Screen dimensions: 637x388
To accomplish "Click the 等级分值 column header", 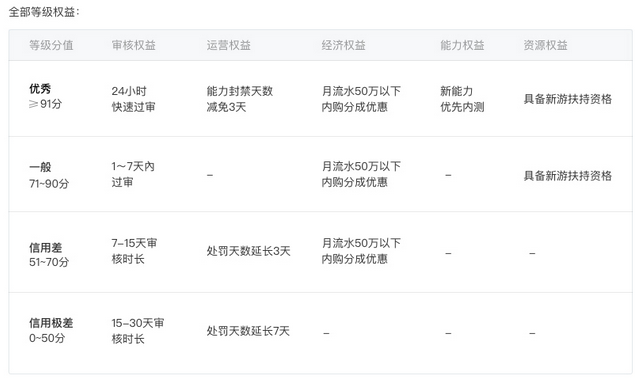I will tap(51, 45).
